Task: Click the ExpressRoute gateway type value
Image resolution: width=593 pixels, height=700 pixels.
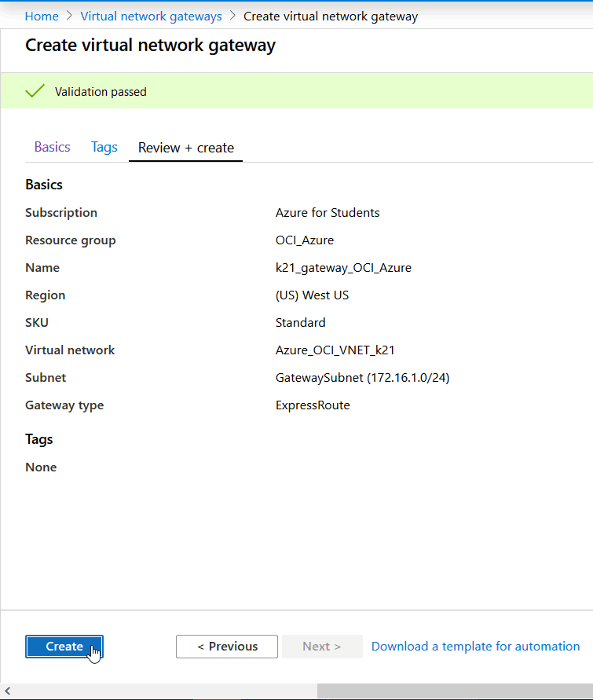Action: point(309,405)
